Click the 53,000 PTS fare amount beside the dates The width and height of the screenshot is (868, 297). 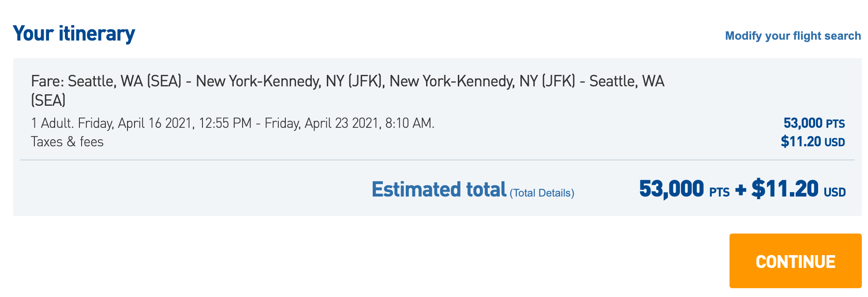(x=814, y=123)
